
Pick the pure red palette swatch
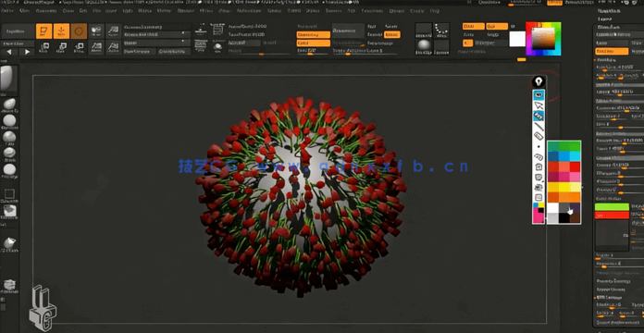[x=575, y=166]
